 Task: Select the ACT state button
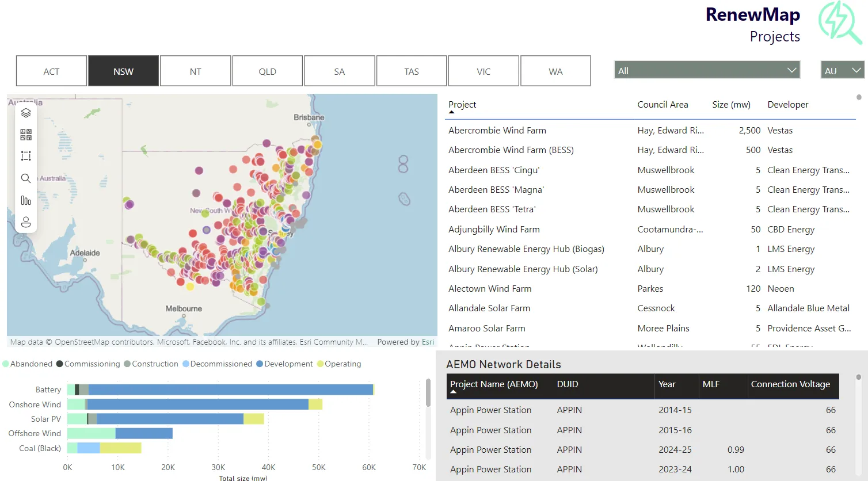[x=51, y=70]
